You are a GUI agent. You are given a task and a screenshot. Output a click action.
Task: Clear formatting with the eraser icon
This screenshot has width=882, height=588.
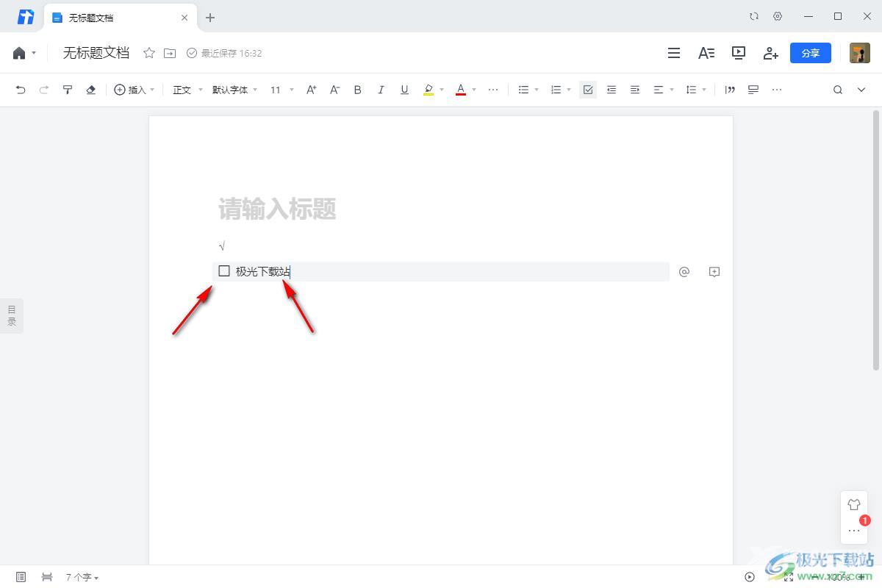click(91, 90)
